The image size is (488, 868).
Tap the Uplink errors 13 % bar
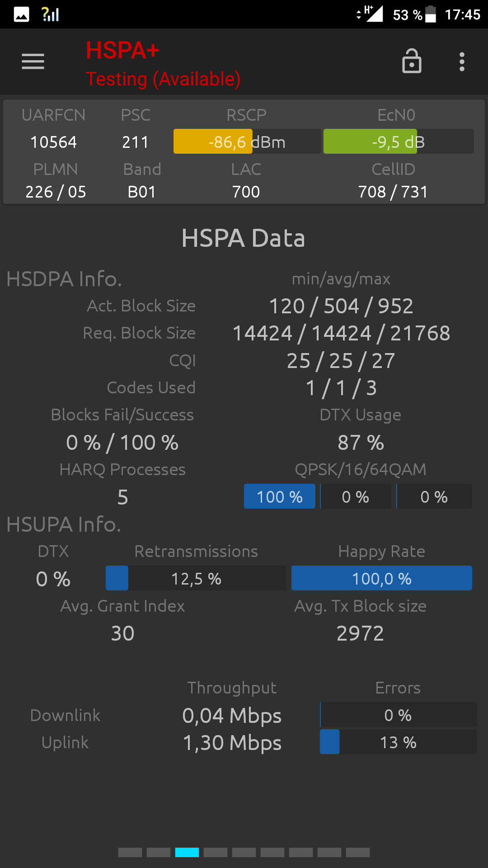399,742
